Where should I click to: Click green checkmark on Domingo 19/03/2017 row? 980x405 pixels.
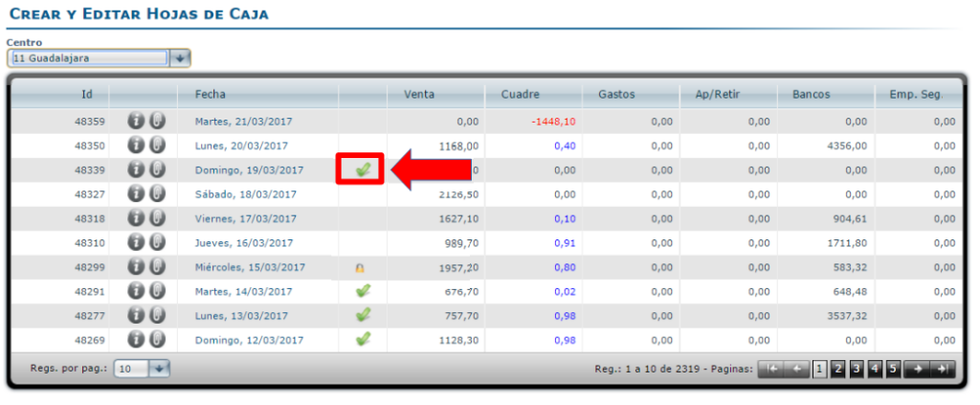tap(363, 169)
